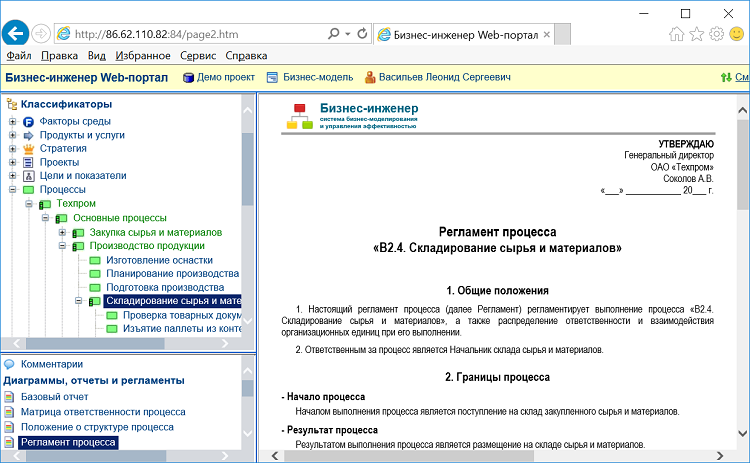Open the Файл menu
The height and width of the screenshot is (463, 750).
tap(19, 56)
